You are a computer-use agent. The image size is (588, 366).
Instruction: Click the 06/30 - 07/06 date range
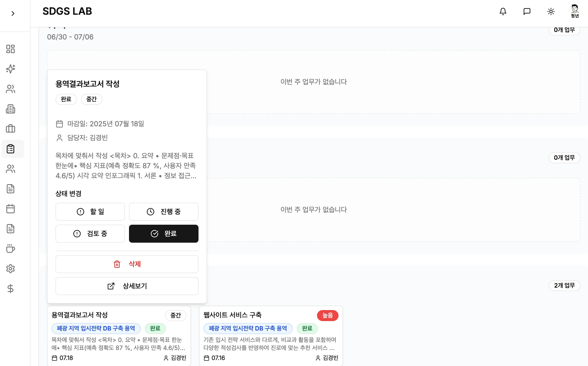70,37
